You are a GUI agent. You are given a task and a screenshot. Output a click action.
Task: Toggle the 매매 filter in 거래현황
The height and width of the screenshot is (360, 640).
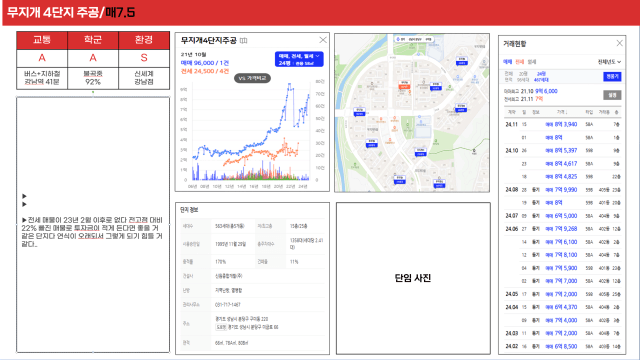(x=507, y=62)
